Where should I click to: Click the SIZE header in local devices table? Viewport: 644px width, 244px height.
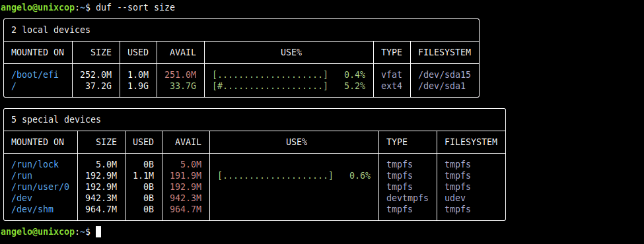(101, 53)
